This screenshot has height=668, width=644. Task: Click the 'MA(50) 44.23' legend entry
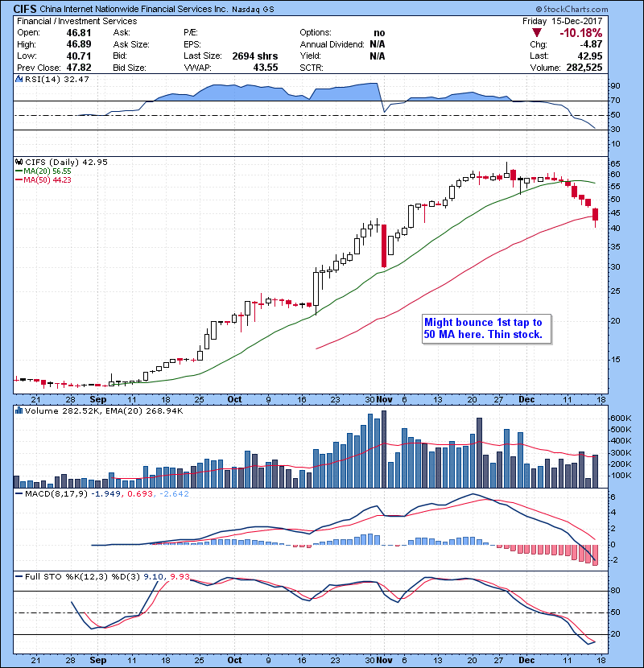click(x=43, y=179)
